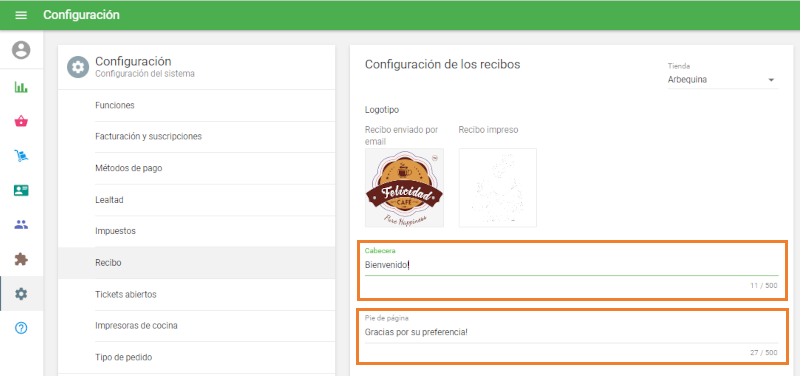Select the Recibo menu item
Screen dimensions: 800x376
(196, 263)
